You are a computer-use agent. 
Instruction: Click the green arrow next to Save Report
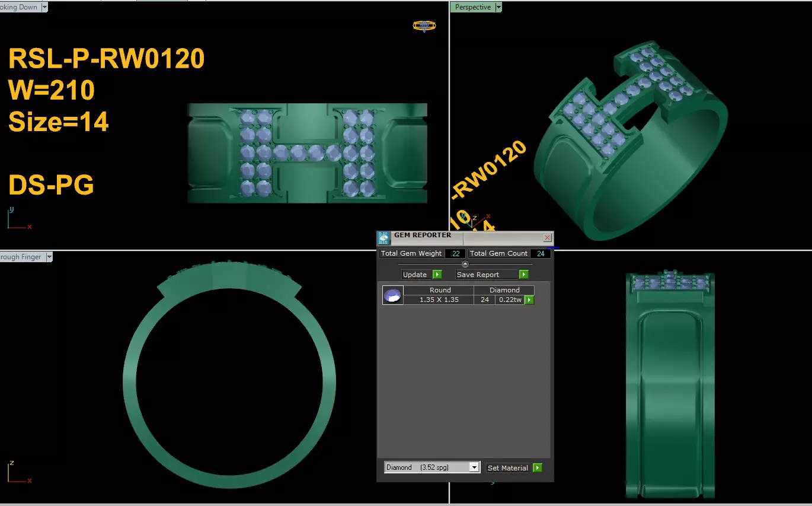(524, 275)
